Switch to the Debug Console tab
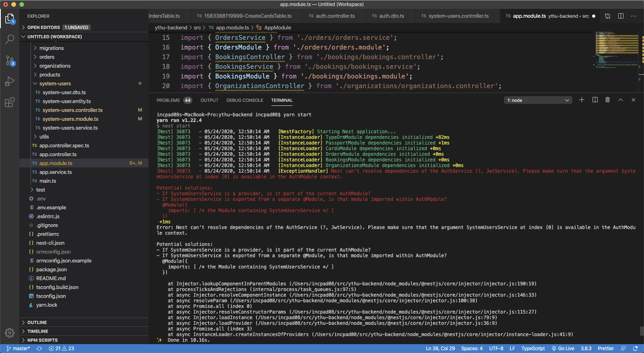The image size is (644, 353). [x=245, y=100]
